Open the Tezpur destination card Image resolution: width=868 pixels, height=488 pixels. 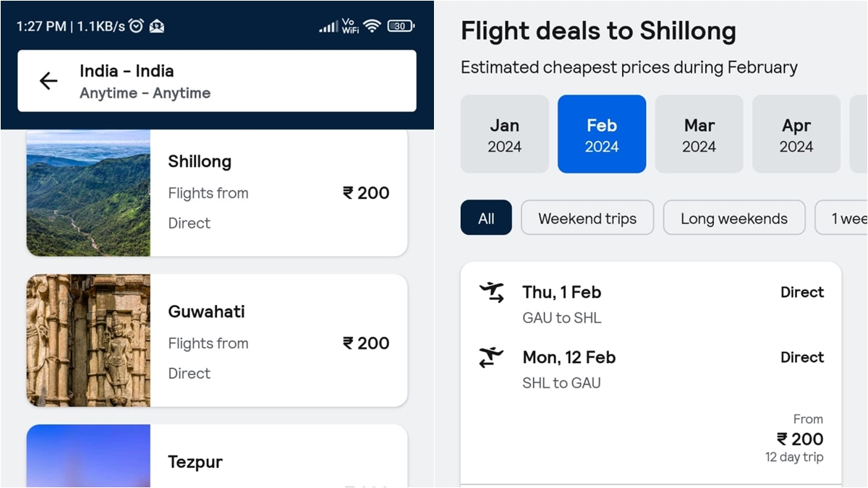click(278, 460)
